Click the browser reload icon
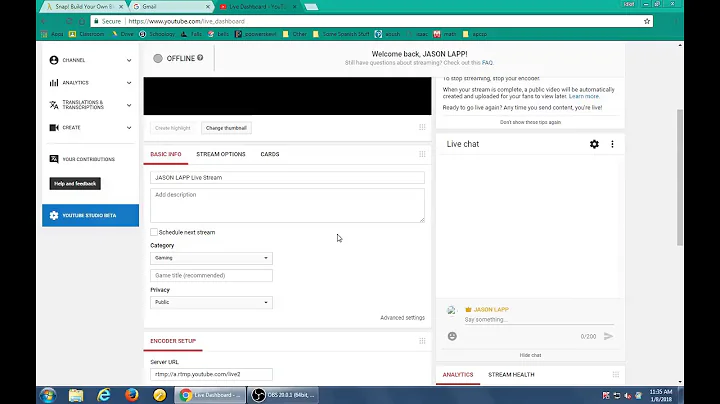 tap(69, 21)
